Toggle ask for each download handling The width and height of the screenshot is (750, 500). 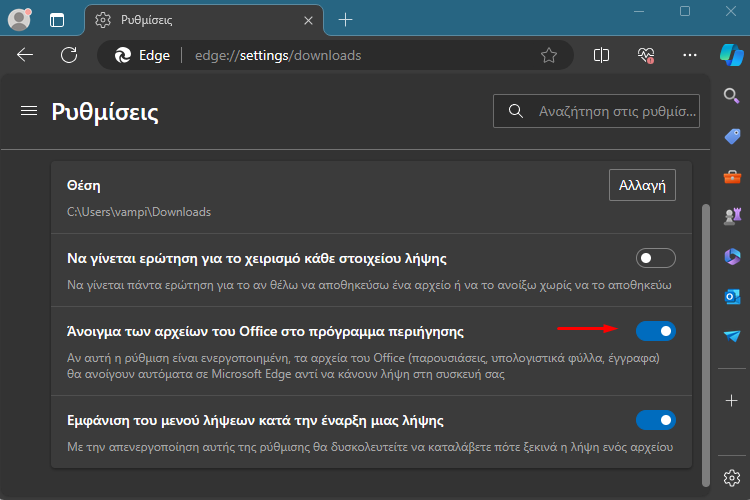point(656,258)
